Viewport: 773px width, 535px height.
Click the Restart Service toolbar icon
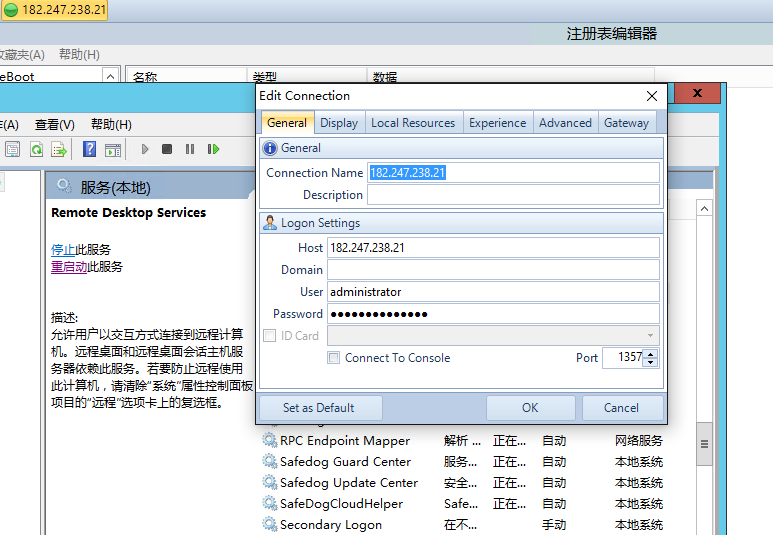pos(213,149)
